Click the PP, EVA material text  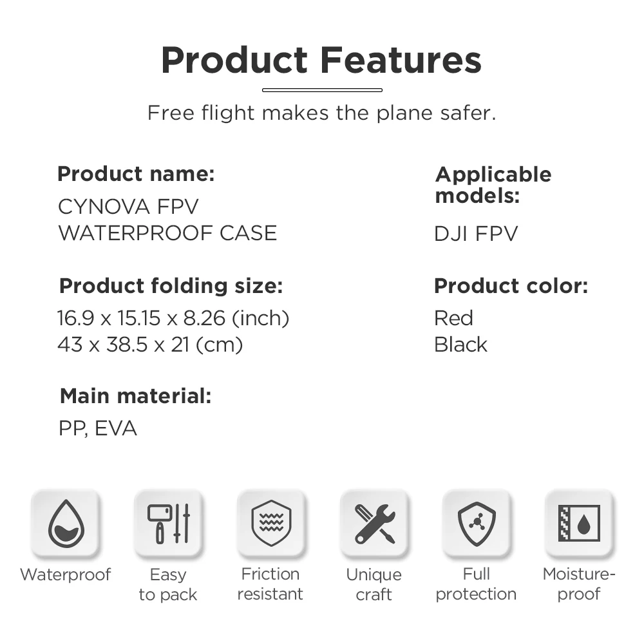pyautogui.click(x=98, y=429)
